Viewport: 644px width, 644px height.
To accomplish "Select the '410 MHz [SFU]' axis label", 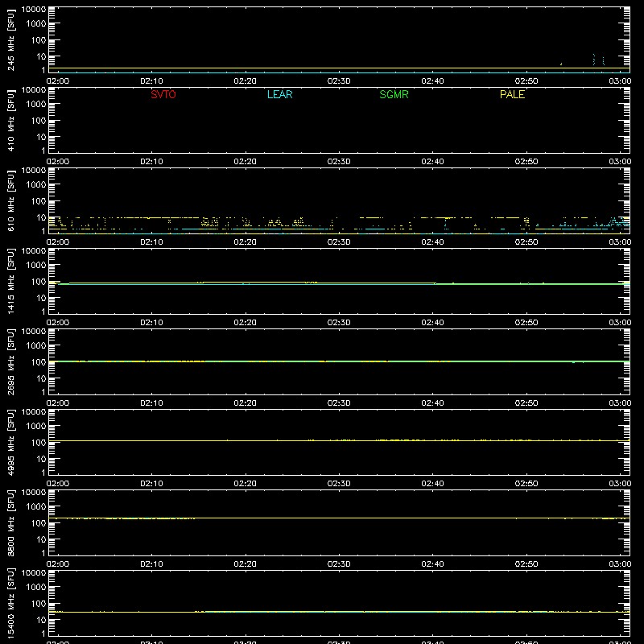I will tap(10, 120).
